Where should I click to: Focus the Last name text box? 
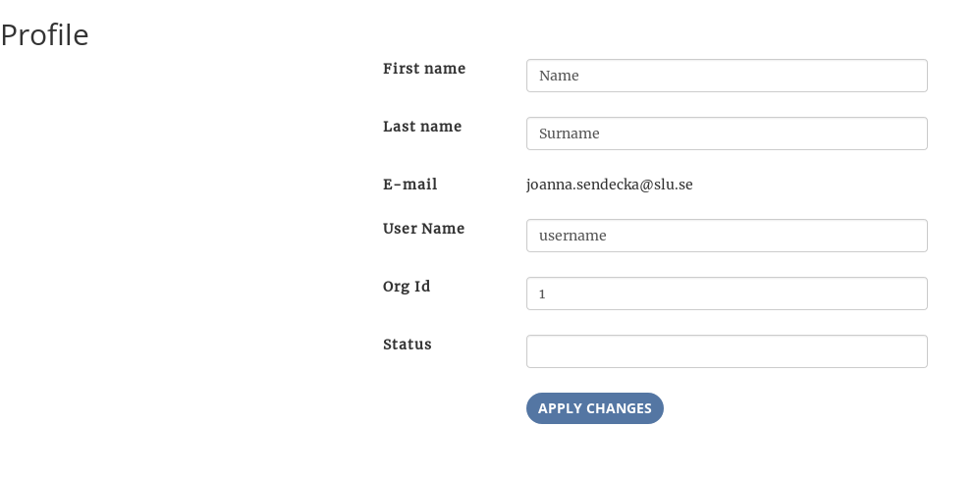click(x=727, y=133)
